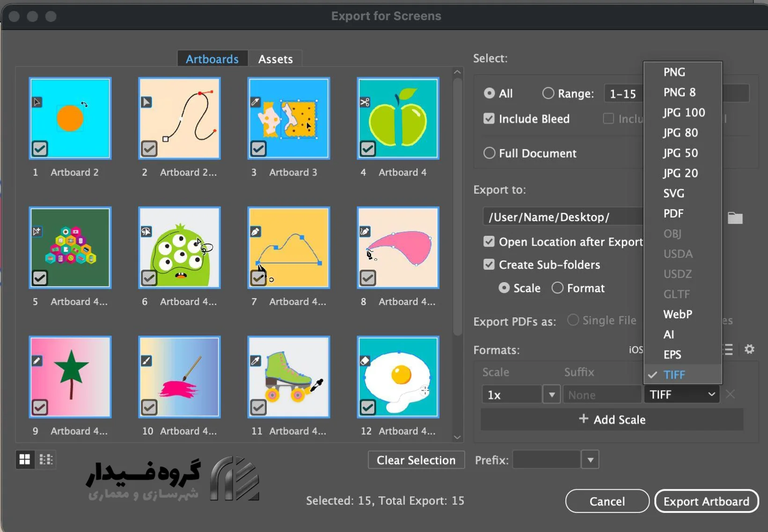Image resolution: width=768 pixels, height=532 pixels.
Task: Switch to large thumbnail grid view
Action: [25, 459]
